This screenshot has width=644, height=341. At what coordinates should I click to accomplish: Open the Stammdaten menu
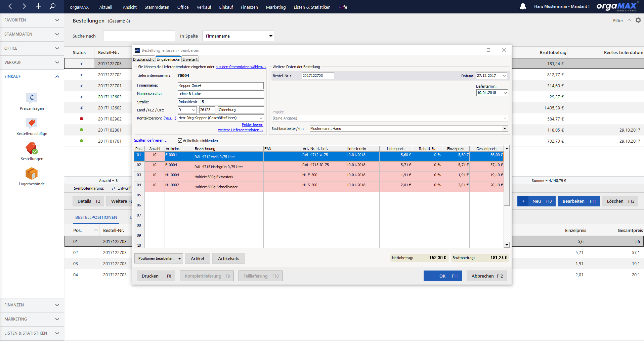157,7
